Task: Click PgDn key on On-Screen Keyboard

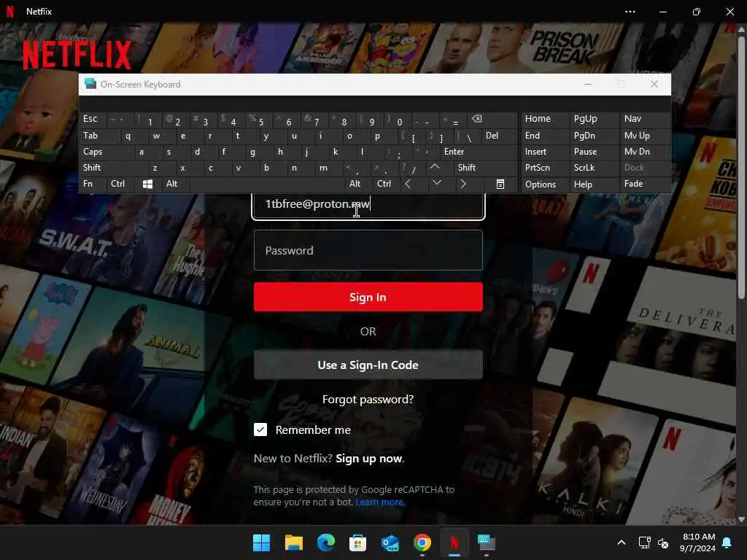Action: point(594,136)
